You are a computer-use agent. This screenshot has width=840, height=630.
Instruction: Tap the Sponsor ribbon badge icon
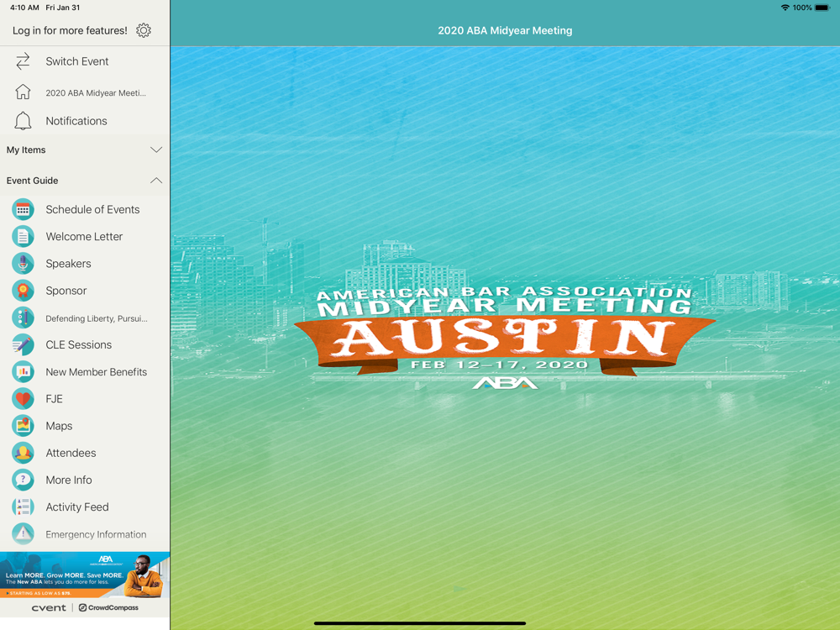[23, 291]
